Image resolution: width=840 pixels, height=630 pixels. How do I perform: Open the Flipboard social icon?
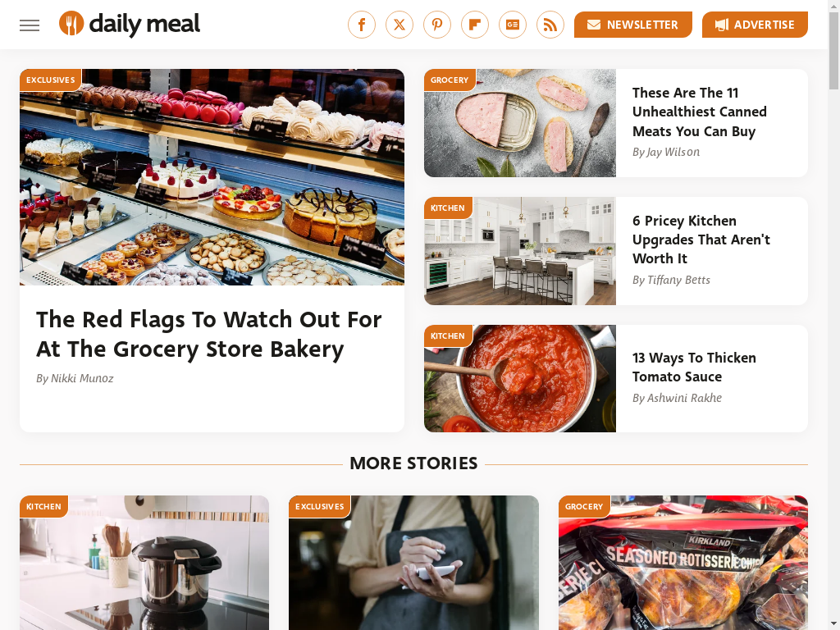point(475,25)
